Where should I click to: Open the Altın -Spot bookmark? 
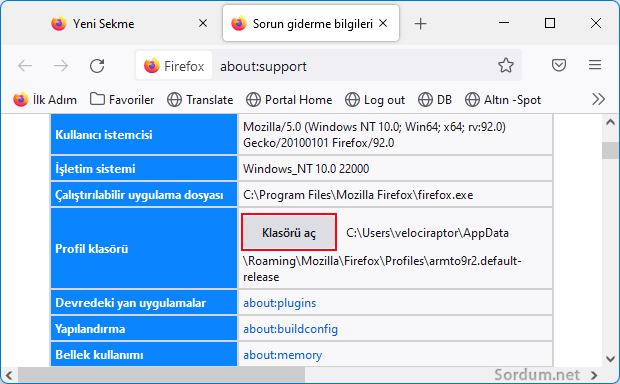[x=503, y=100]
